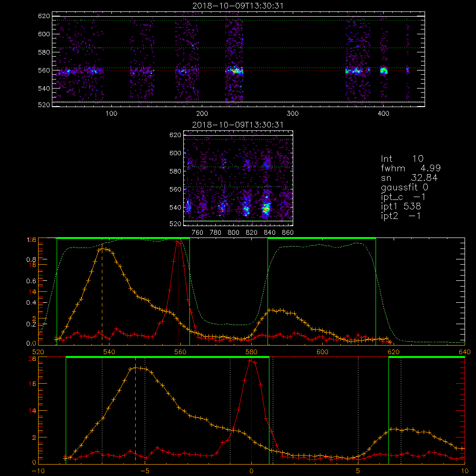Click the orange curve peak in bottom plot
Viewport: 476px width, 476px height.
136,367
